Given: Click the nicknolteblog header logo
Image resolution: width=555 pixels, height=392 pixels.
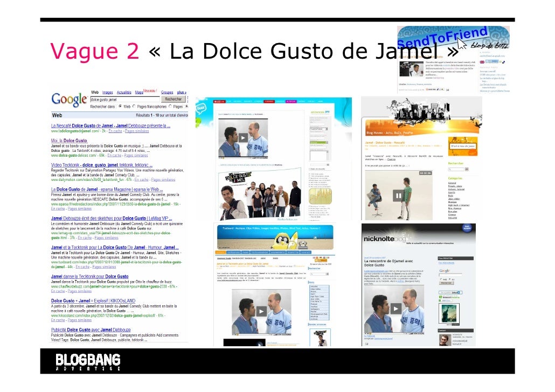Looking at the screenshot, I should click(385, 239).
